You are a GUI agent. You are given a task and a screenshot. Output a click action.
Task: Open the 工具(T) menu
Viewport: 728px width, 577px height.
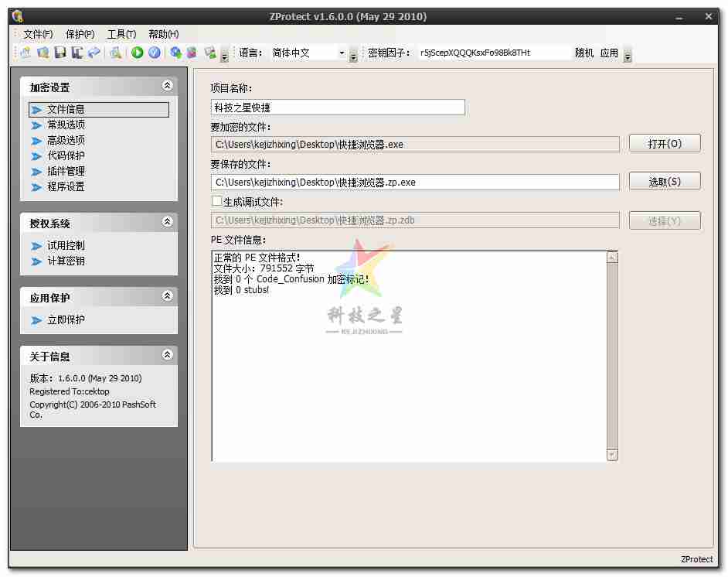click(121, 34)
